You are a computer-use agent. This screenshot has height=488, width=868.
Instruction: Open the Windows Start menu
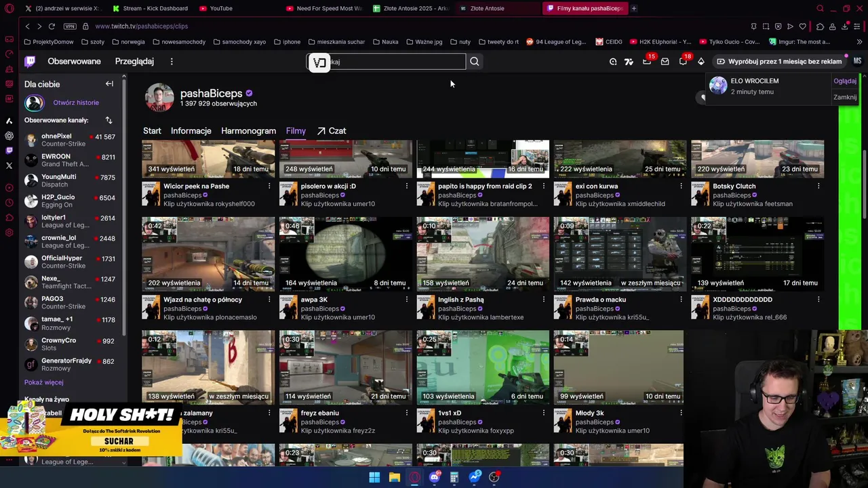click(374, 477)
